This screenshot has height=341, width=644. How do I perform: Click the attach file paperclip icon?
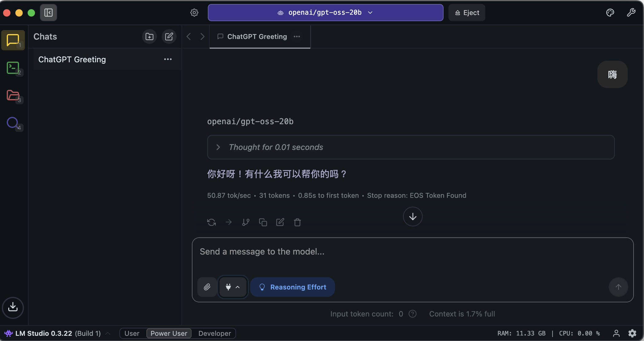point(207,287)
